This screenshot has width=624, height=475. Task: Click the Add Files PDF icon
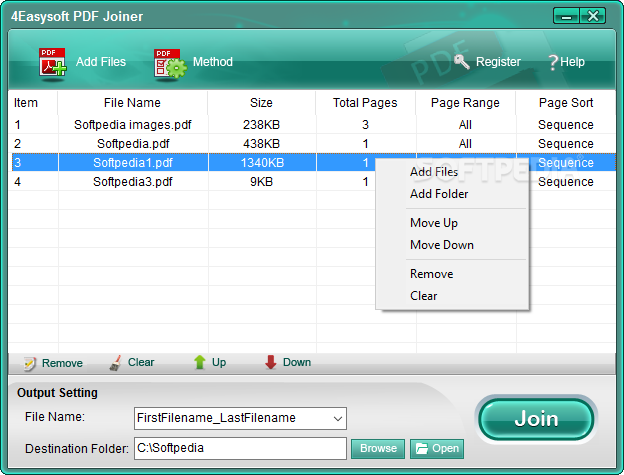[52, 62]
